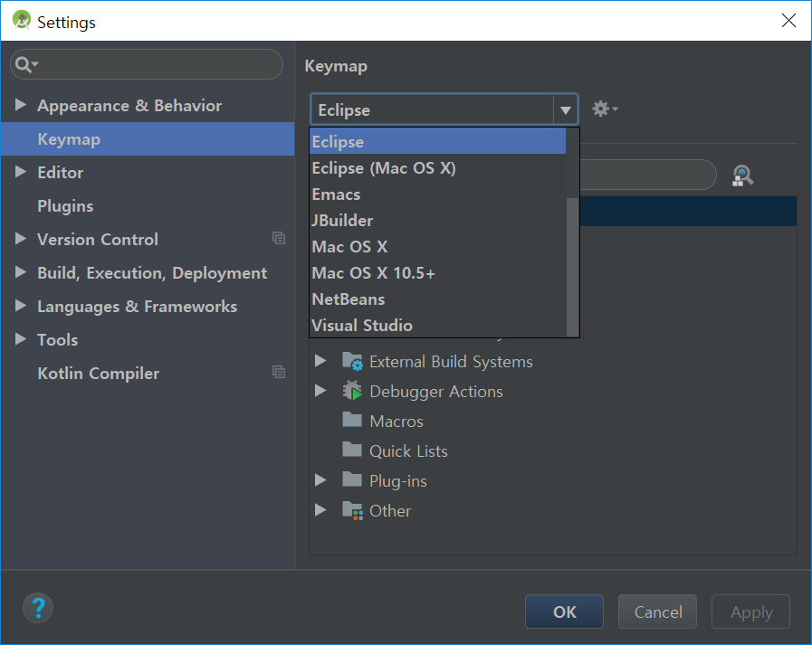Click the copy icon beside Kotlin Compiler
The image size is (812, 645).
(279, 373)
